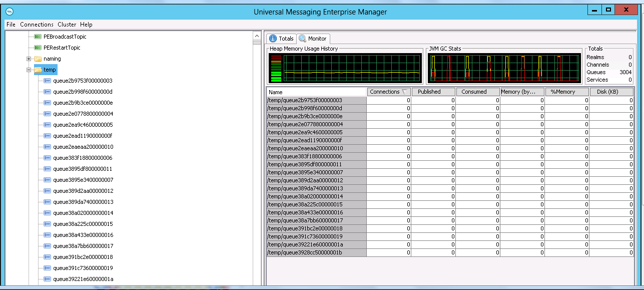
Task: Sort by the Name column header
Action: (x=317, y=92)
